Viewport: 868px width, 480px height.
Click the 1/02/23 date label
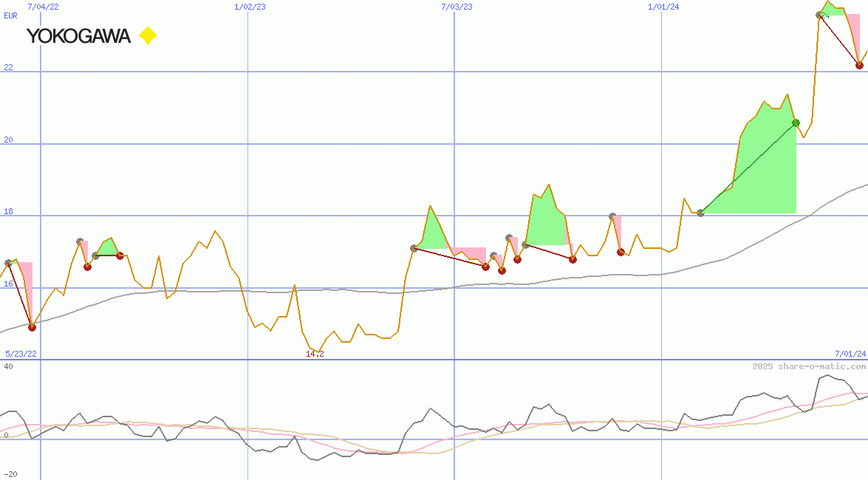(250, 7)
